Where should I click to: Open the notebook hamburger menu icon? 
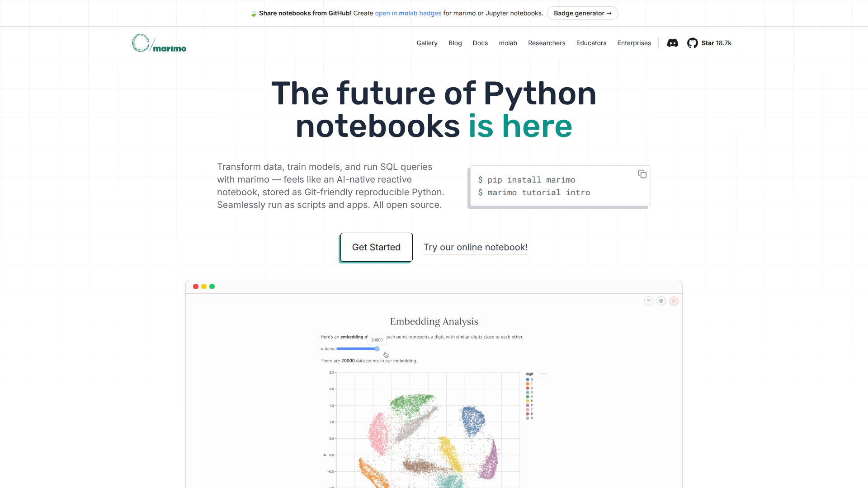(x=648, y=301)
